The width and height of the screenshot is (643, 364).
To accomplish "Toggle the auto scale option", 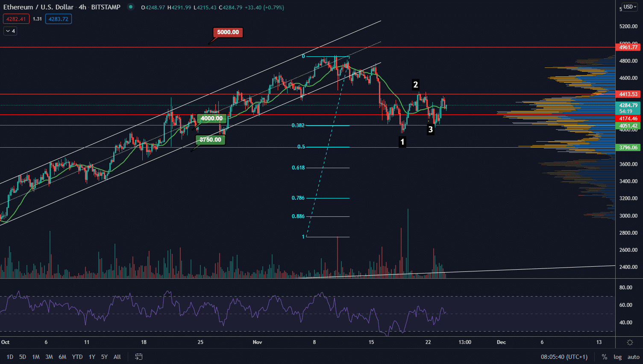I will click(x=633, y=357).
